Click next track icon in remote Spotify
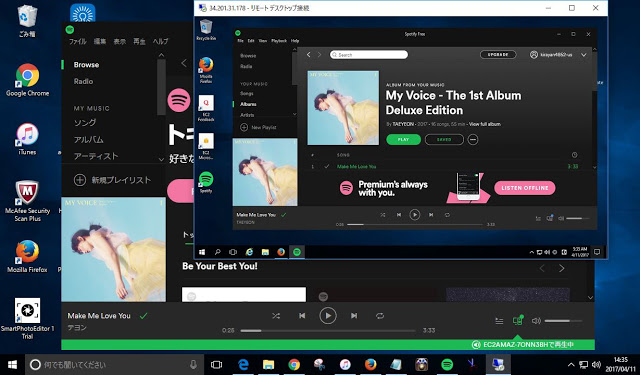The width and height of the screenshot is (640, 375). [x=431, y=215]
